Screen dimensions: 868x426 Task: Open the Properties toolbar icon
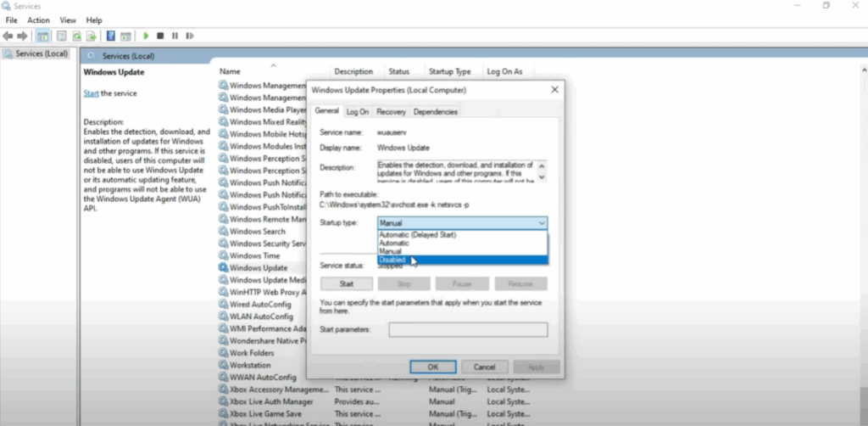coord(61,36)
